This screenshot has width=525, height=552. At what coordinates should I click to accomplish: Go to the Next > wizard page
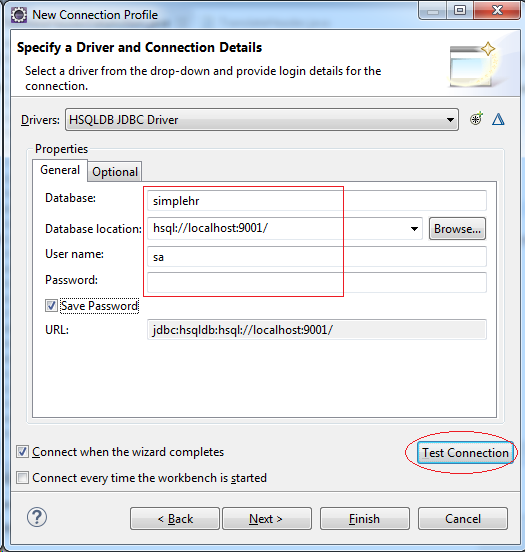coord(267,519)
